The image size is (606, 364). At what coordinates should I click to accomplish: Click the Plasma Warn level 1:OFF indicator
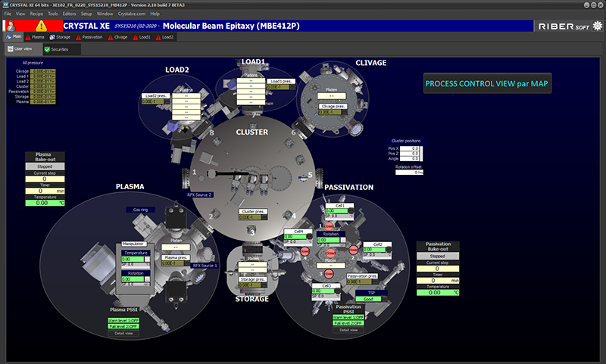click(123, 320)
